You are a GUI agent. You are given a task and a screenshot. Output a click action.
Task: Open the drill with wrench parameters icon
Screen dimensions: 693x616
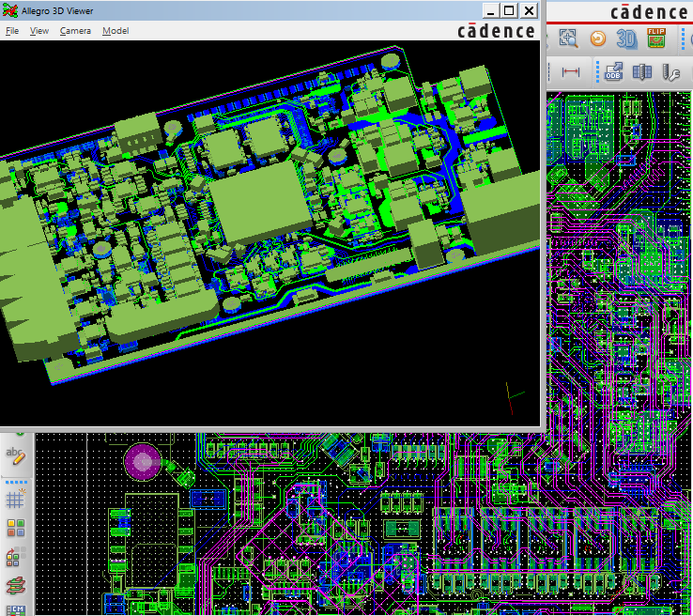(670, 72)
